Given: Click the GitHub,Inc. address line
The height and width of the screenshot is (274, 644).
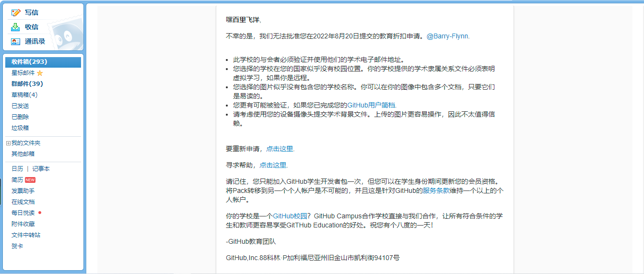Looking at the screenshot, I should (x=313, y=258).
